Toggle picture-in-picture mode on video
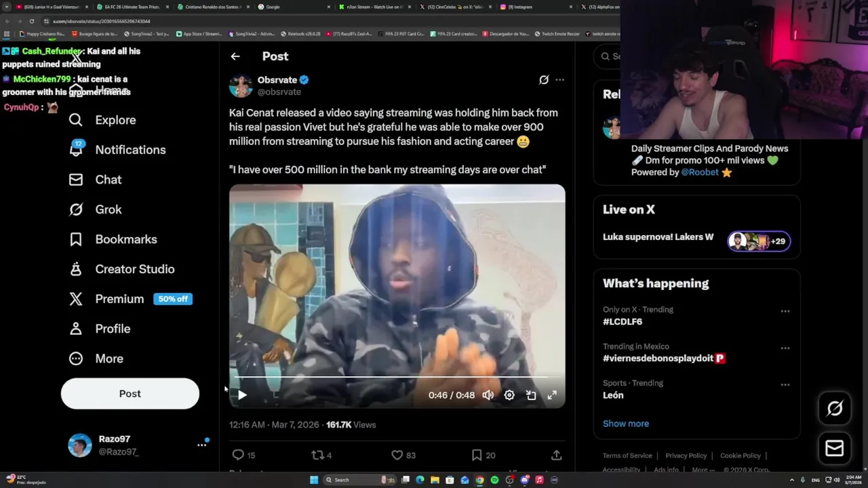868x488 pixels. (531, 395)
